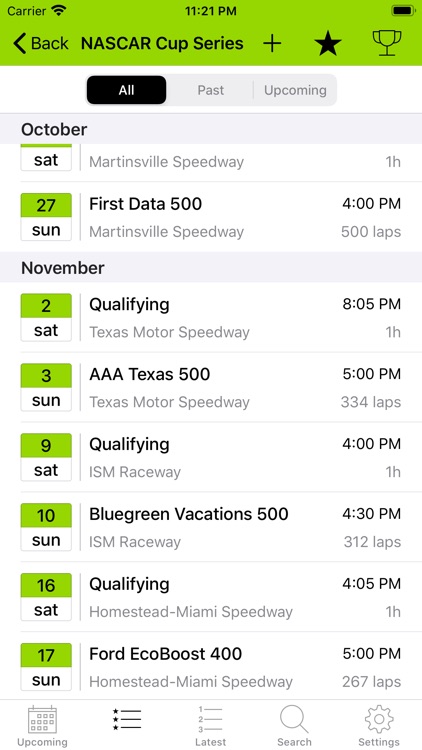Image resolution: width=422 pixels, height=750 pixels.
Task: Switch filter to Upcoming events
Action: (295, 90)
